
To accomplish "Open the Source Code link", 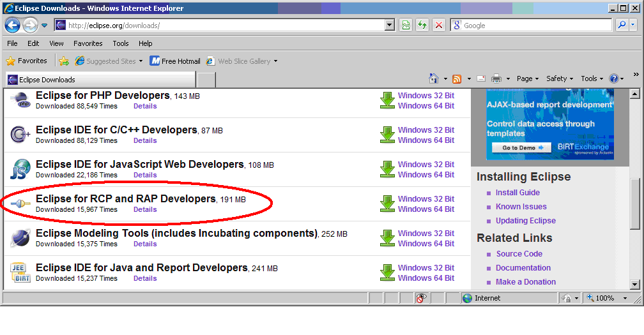I will click(x=519, y=254).
